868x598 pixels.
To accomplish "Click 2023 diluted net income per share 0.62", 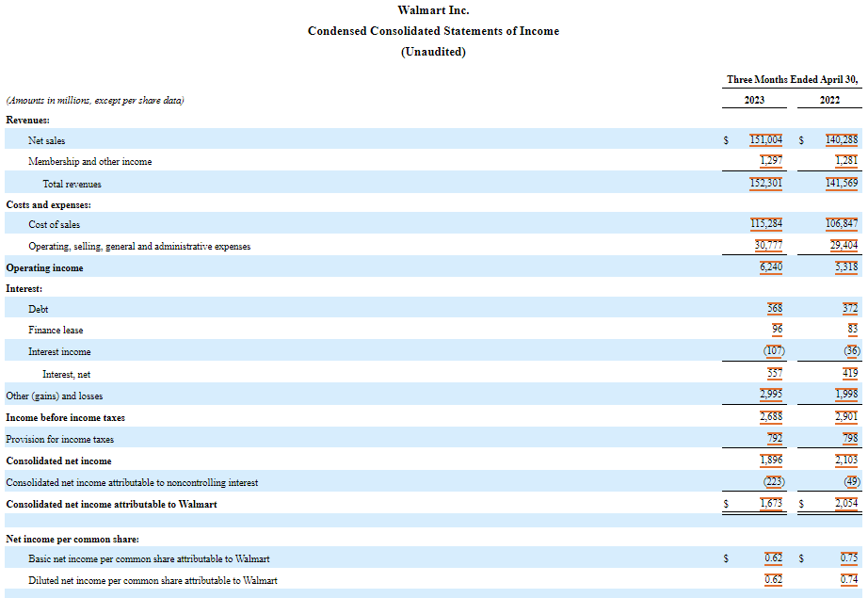I will click(773, 580).
